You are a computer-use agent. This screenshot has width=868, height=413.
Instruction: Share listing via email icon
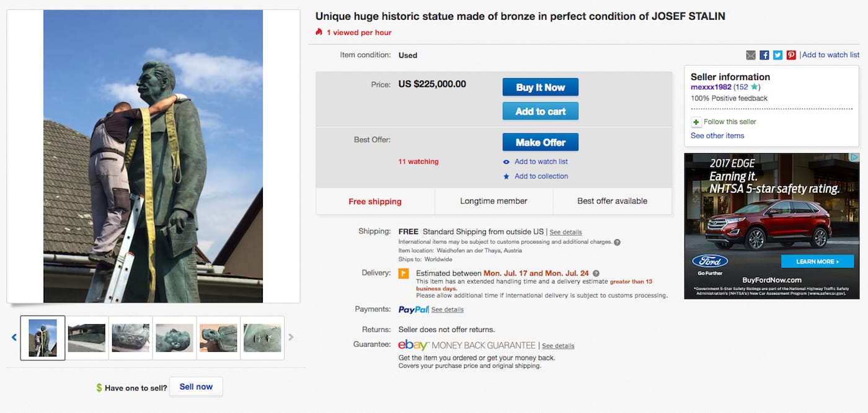click(751, 55)
